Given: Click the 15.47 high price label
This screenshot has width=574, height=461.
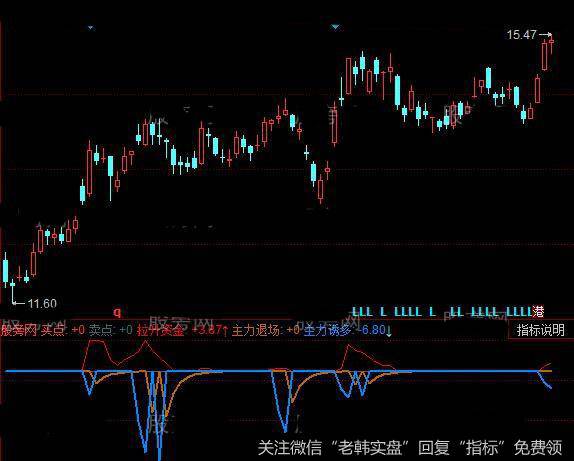Looking at the screenshot, I should 522,35.
